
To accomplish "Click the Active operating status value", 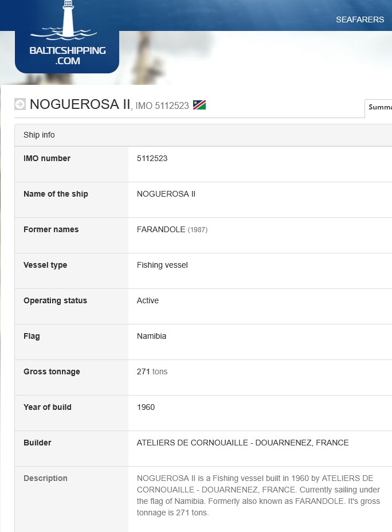I will 148,300.
